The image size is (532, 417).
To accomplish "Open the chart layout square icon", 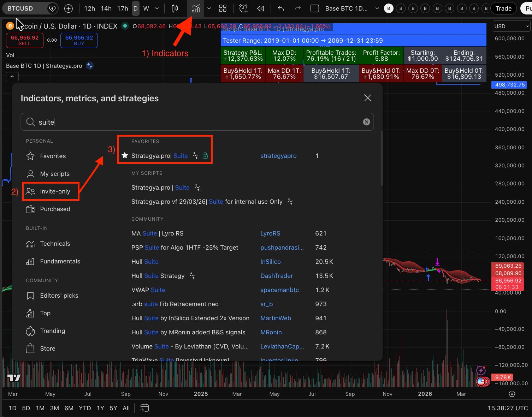I will 314,8.
